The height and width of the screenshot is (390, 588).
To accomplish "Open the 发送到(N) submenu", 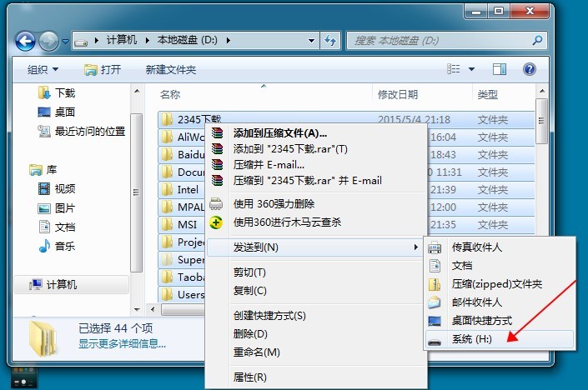I will click(x=314, y=247).
